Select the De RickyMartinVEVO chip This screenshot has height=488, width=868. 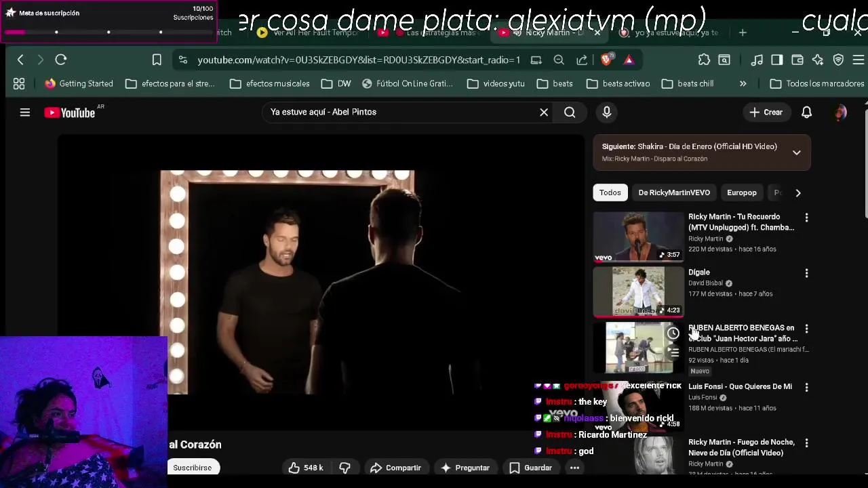(674, 192)
